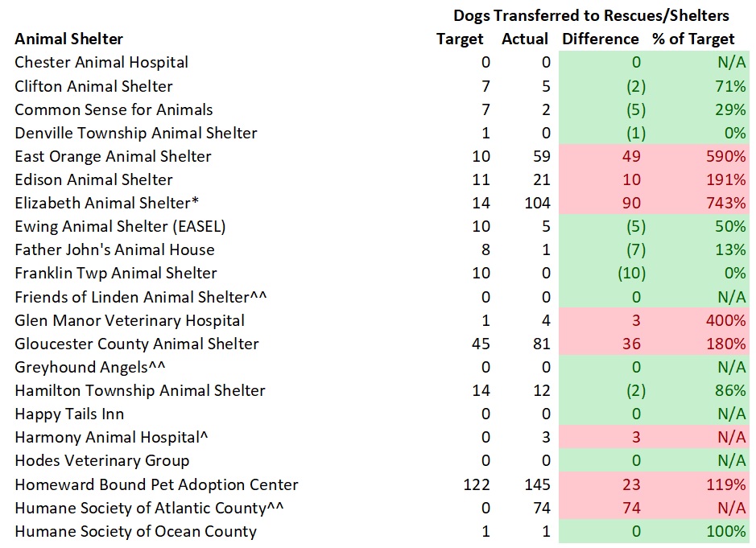Select Gloucester County Animal Shelter row label

tap(137, 344)
